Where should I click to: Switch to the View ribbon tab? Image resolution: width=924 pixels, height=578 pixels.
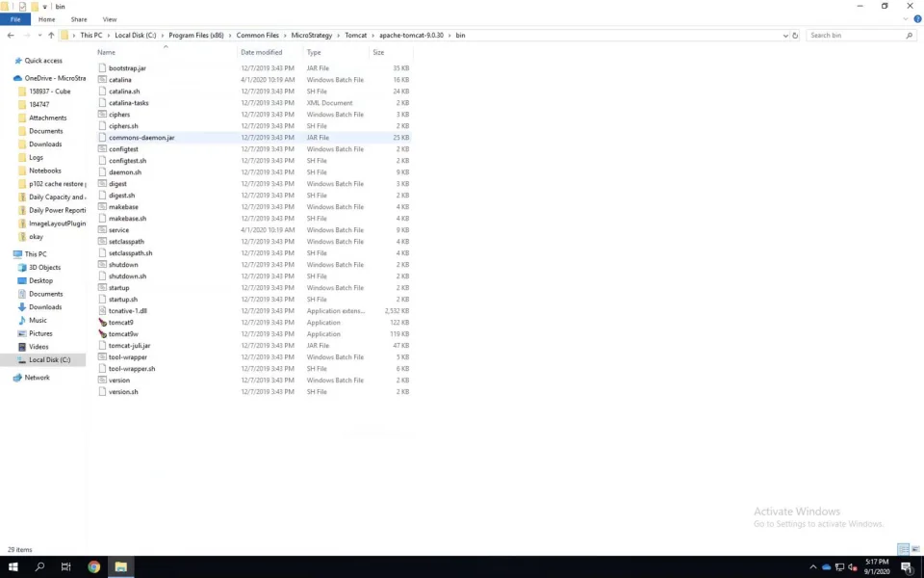(110, 19)
